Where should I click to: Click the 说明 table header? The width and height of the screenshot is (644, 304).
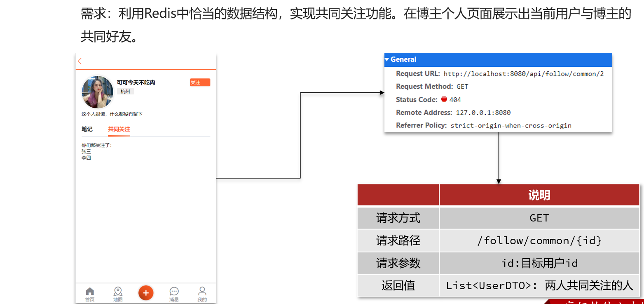click(539, 195)
